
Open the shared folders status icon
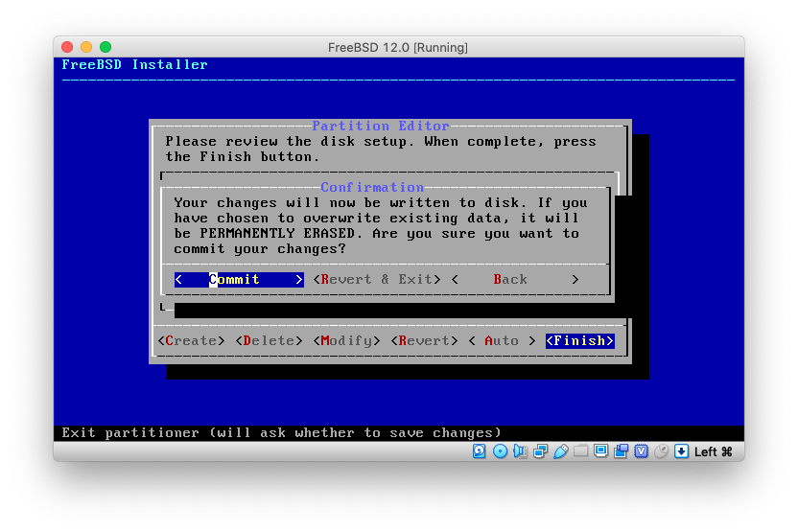click(580, 451)
